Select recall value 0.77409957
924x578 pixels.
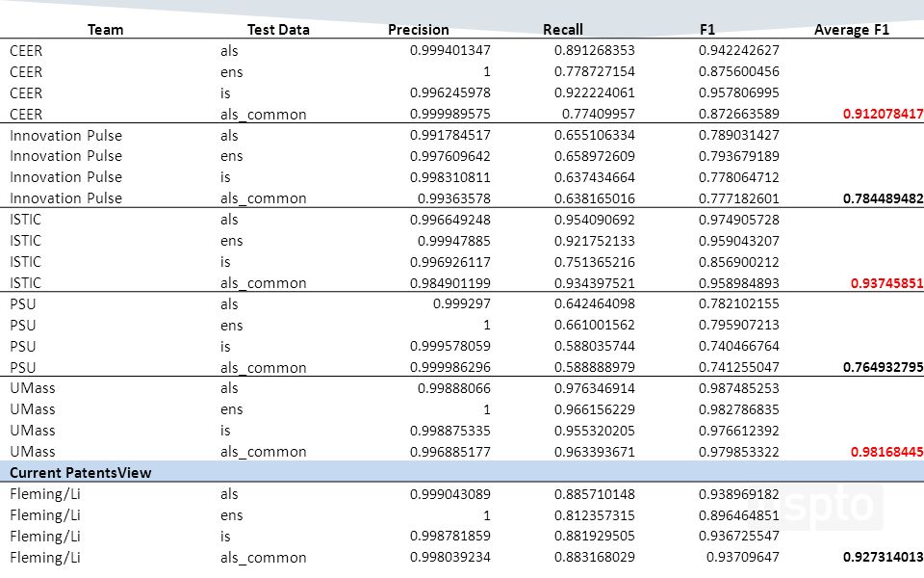tap(598, 114)
